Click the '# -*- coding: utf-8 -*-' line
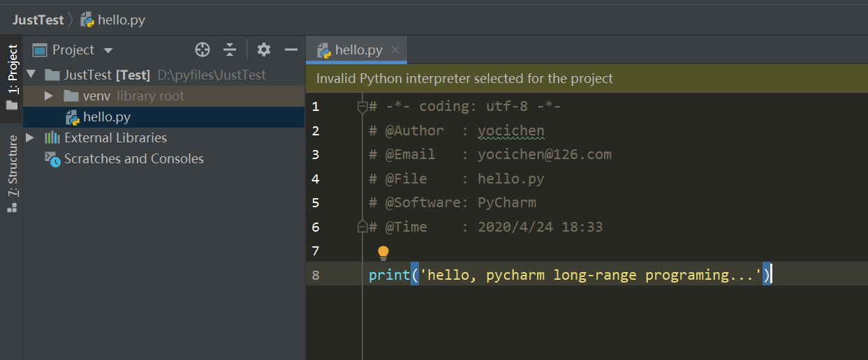Viewport: 868px width, 360px height. click(465, 107)
